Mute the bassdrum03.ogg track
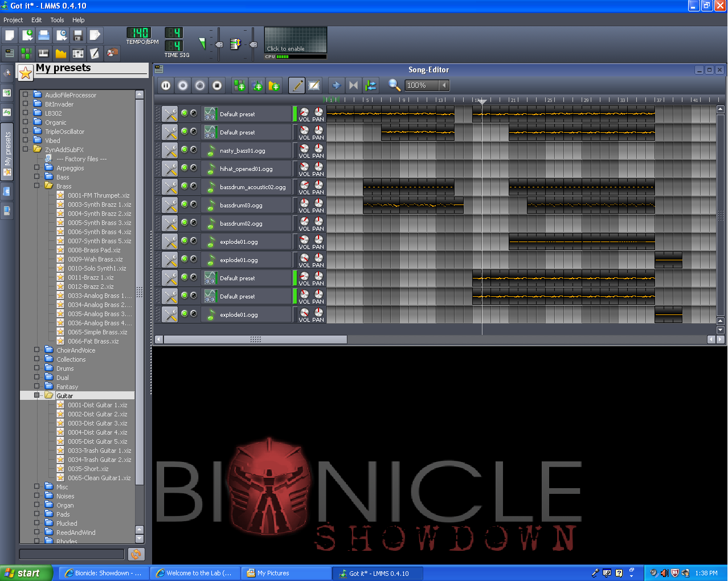This screenshot has width=728, height=581. [x=185, y=204]
